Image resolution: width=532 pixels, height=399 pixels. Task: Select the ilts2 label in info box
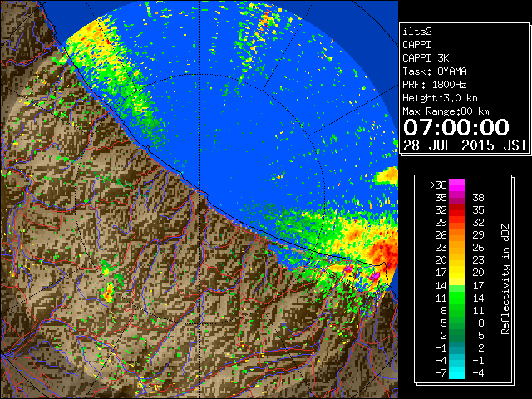(417, 32)
